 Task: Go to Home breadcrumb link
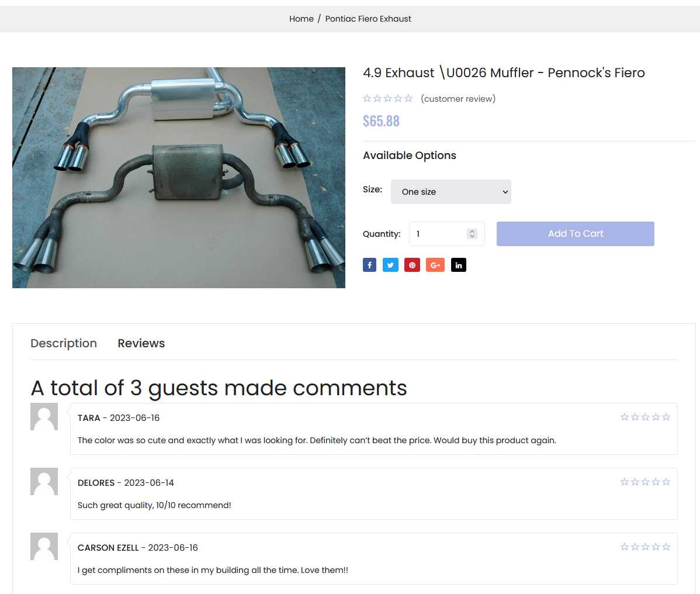coord(301,19)
